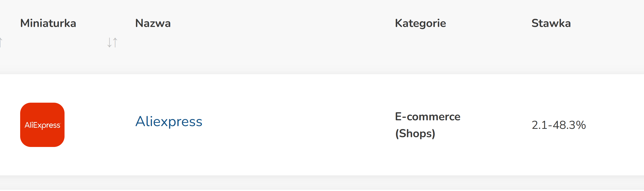Click the word E-commerce in Kategorie cell
Viewport: 644px width, 191px height.
(427, 117)
